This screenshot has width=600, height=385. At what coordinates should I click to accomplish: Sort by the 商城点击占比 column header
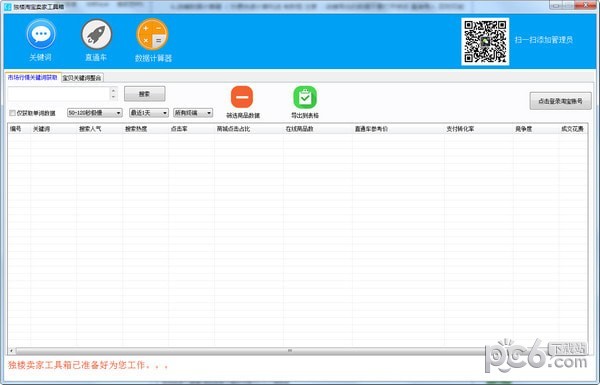(x=249, y=129)
